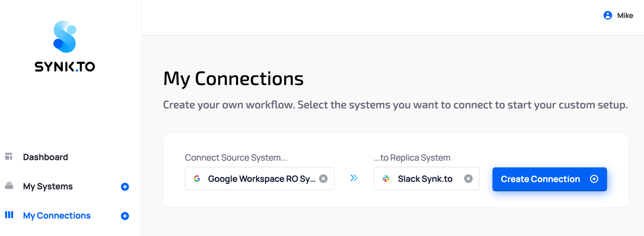
Task: Click the My Connections bars icon
Action: coord(9,215)
